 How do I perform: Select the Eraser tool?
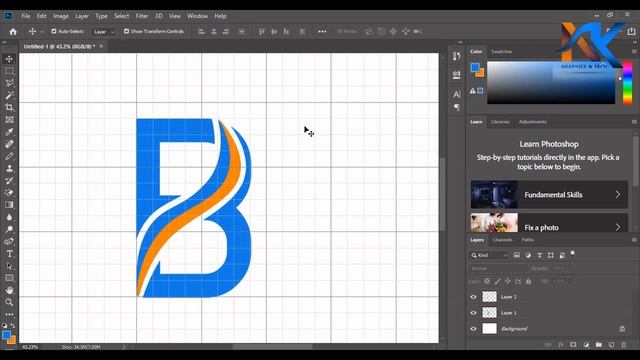pyautogui.click(x=9, y=193)
